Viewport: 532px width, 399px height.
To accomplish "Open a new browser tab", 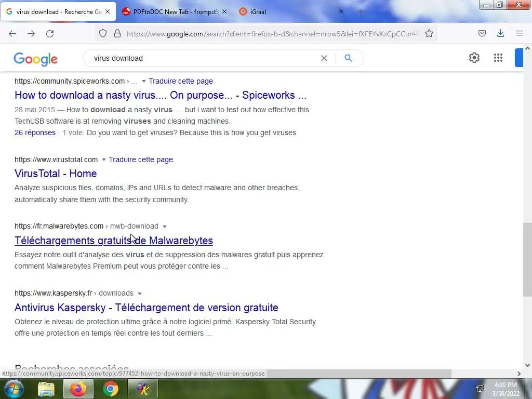I will pyautogui.click(x=361, y=11).
